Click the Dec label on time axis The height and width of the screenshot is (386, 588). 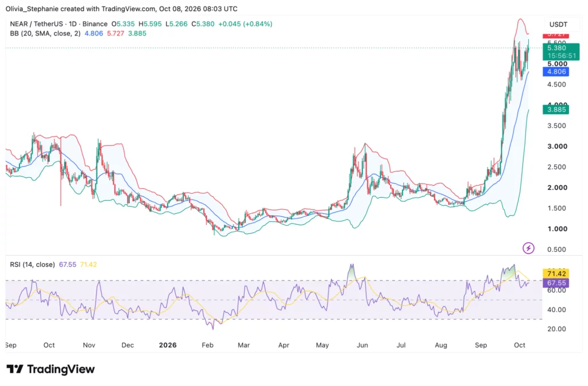[x=127, y=345]
